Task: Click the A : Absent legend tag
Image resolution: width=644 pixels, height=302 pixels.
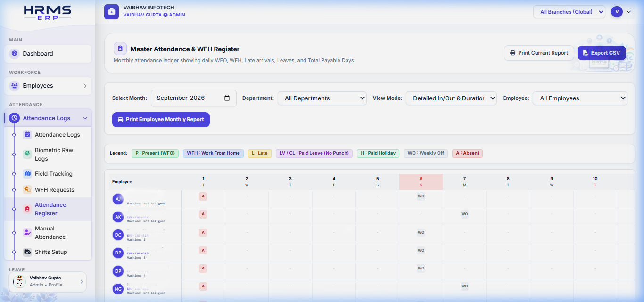Action: click(x=468, y=153)
